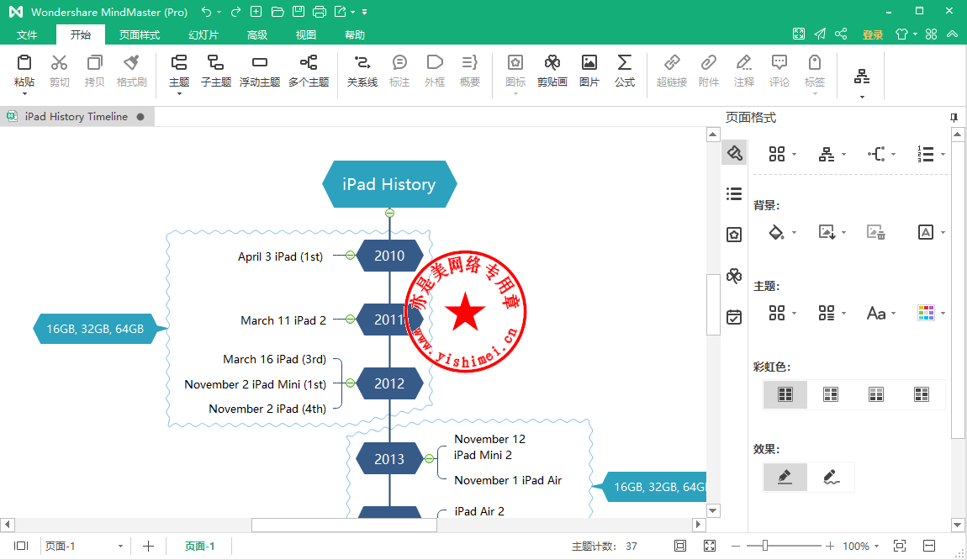The height and width of the screenshot is (560, 967).
Task: Select the first rainbow color option
Action: 785,394
